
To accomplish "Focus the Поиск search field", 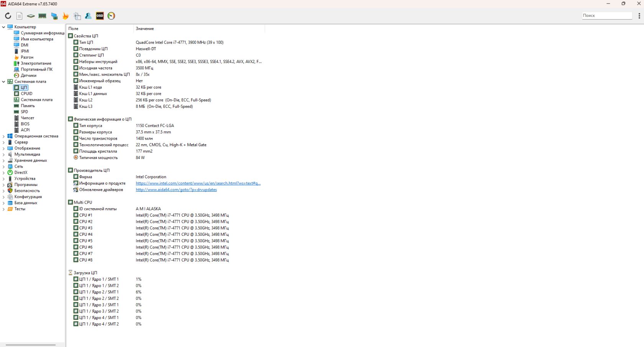I will [x=607, y=16].
